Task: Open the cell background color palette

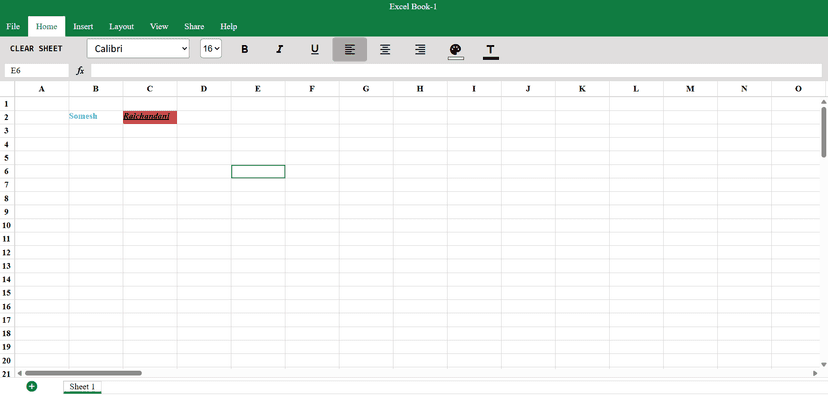Action: [x=455, y=51]
